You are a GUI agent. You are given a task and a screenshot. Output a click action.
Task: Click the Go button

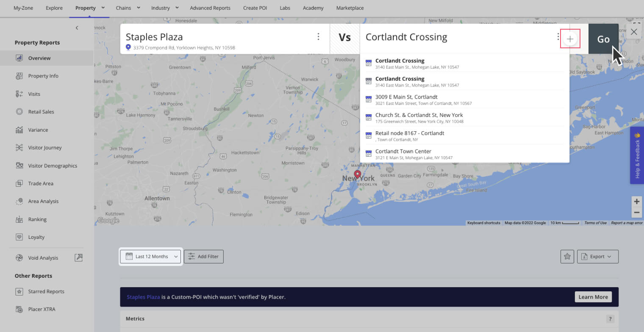(x=603, y=39)
